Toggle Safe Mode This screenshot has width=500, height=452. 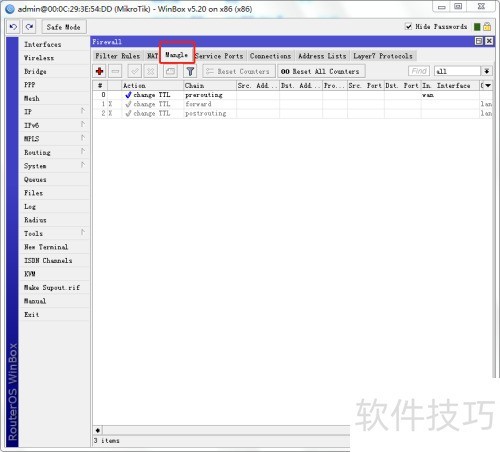(64, 27)
